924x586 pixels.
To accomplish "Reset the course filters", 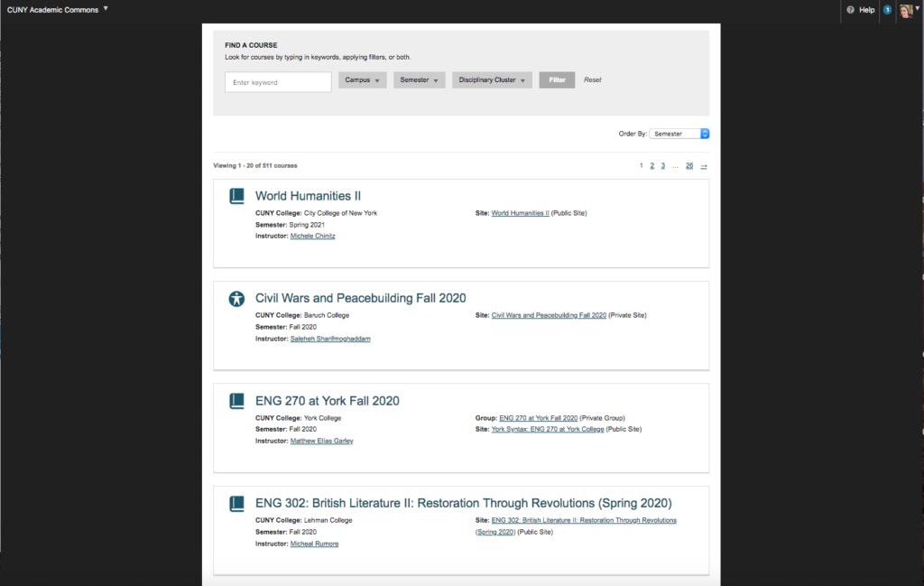I will (592, 79).
